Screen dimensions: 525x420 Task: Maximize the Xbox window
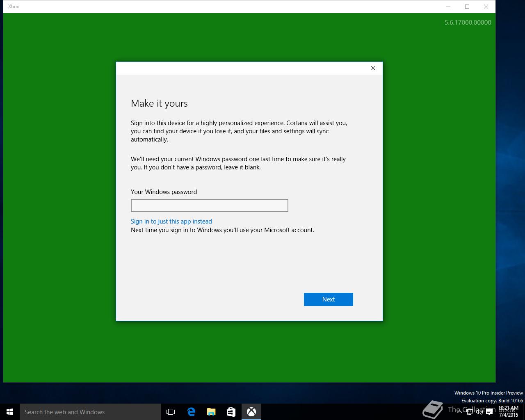(x=467, y=7)
